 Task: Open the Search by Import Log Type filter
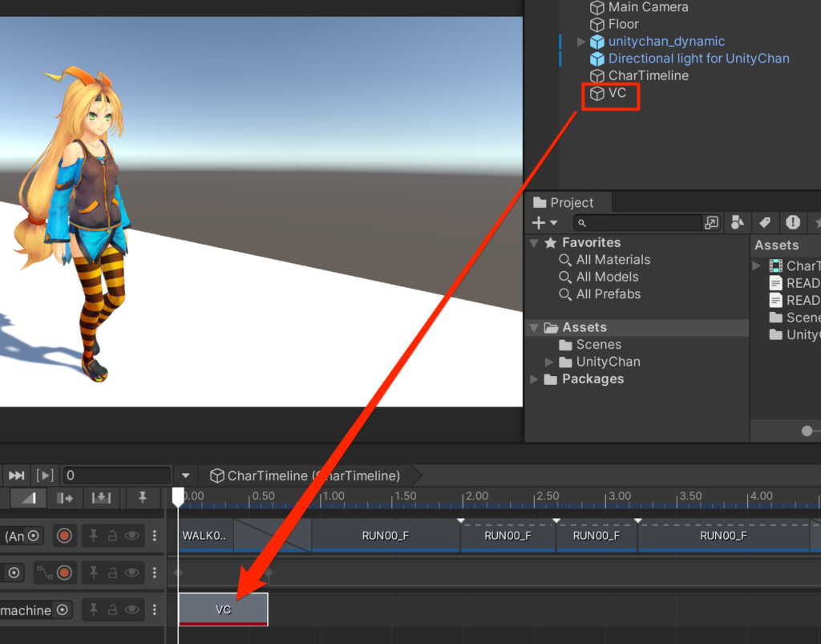[793, 223]
